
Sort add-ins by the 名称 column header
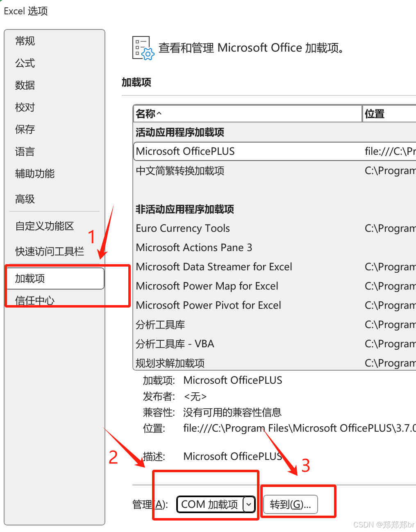(148, 113)
